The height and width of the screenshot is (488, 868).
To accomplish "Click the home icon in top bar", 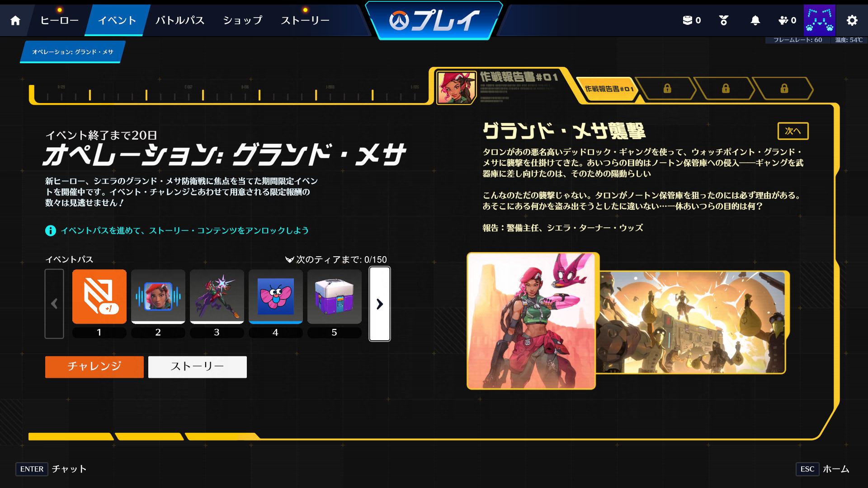I will [x=15, y=20].
